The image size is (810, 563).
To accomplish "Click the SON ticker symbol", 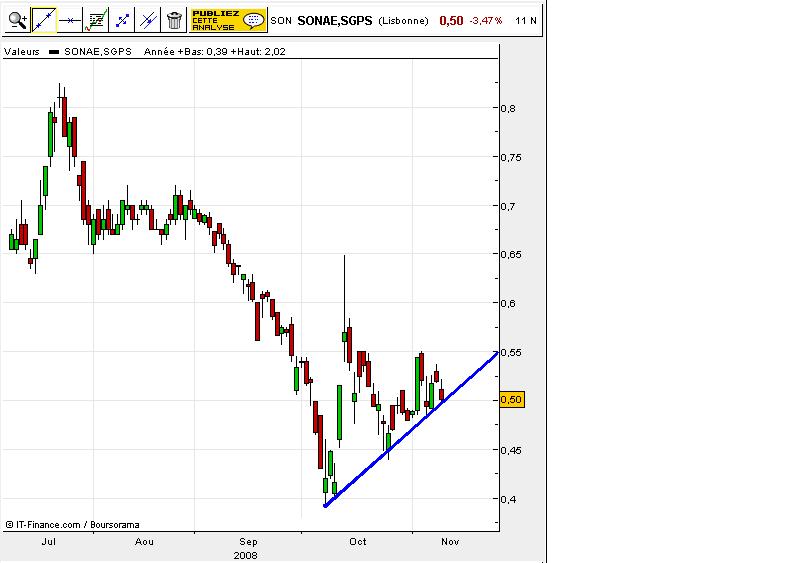I will (281, 21).
